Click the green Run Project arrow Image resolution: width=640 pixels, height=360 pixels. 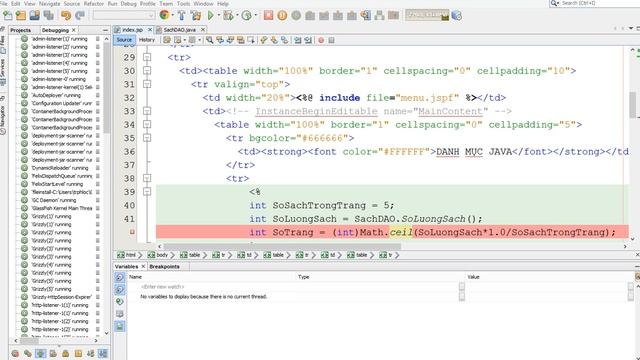click(211, 16)
